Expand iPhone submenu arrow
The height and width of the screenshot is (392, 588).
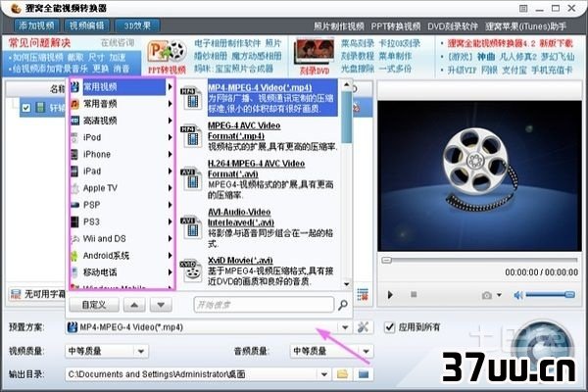(x=170, y=154)
